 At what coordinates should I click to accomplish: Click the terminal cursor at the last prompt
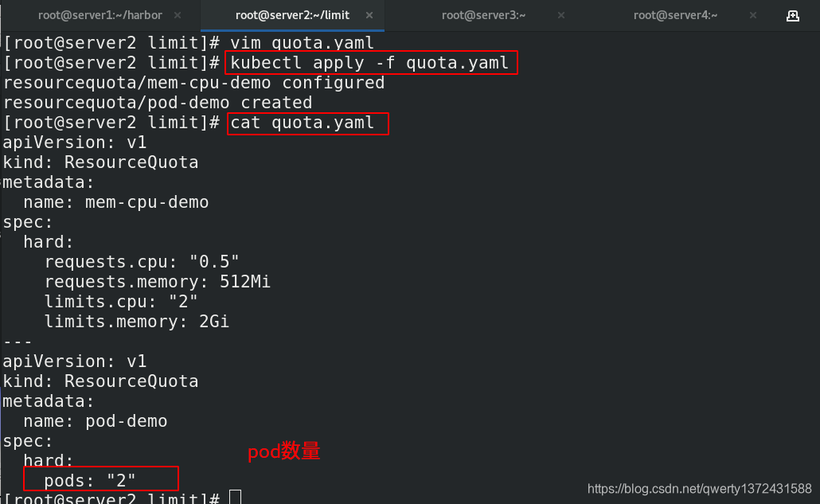(236, 497)
